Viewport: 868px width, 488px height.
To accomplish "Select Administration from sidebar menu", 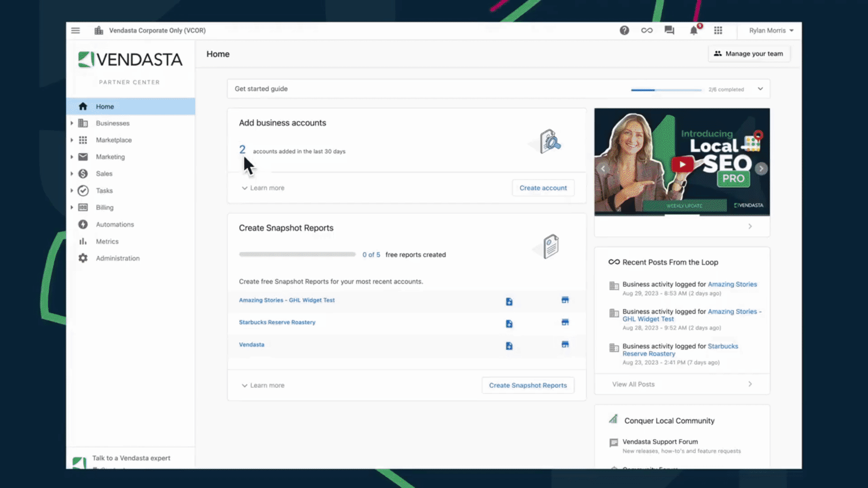I will pos(118,258).
